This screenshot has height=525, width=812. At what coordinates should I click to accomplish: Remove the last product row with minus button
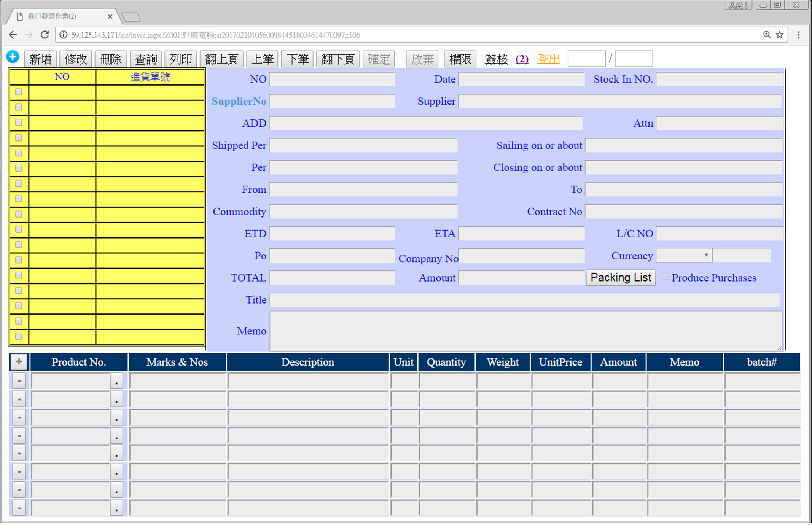coord(19,508)
